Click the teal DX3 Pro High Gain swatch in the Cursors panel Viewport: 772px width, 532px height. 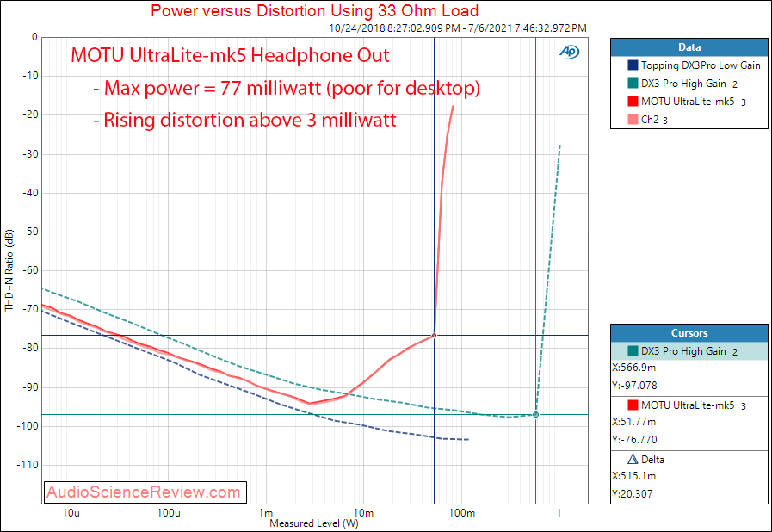click(x=633, y=350)
